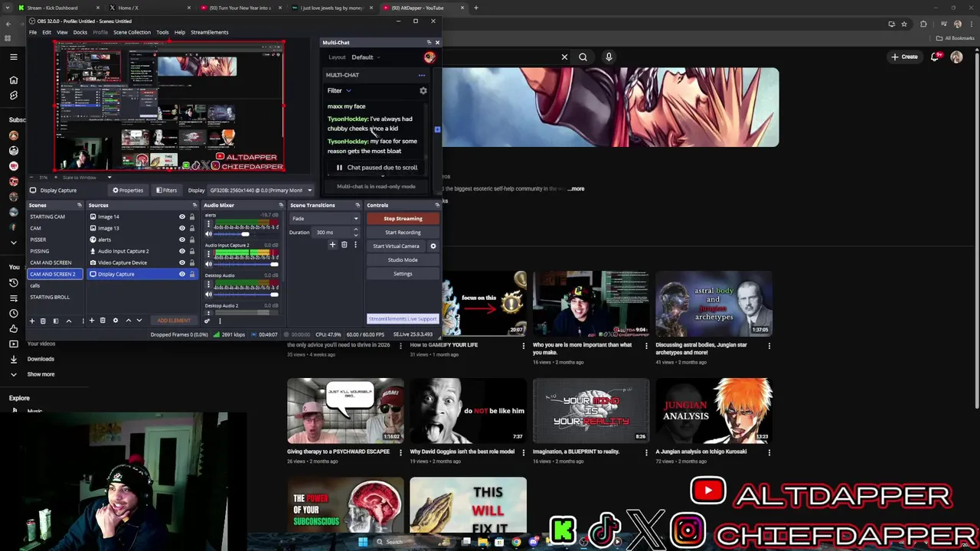Open the OBS Tools menu

162,32
